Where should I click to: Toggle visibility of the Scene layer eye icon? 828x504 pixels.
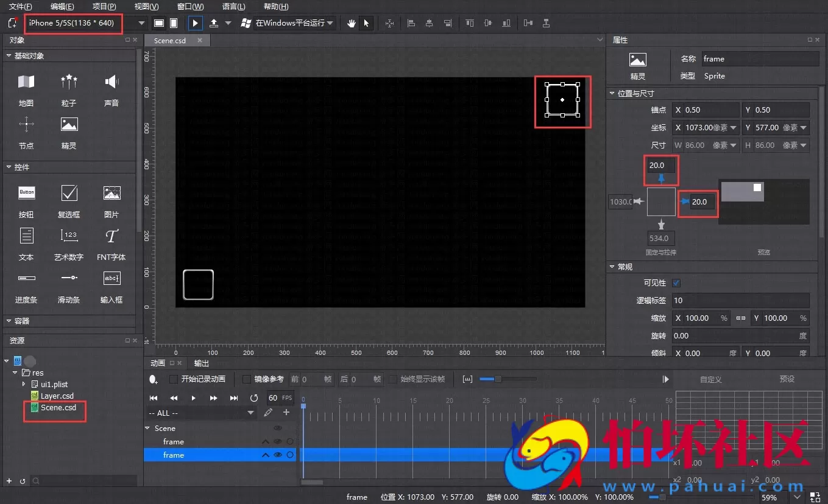point(278,428)
